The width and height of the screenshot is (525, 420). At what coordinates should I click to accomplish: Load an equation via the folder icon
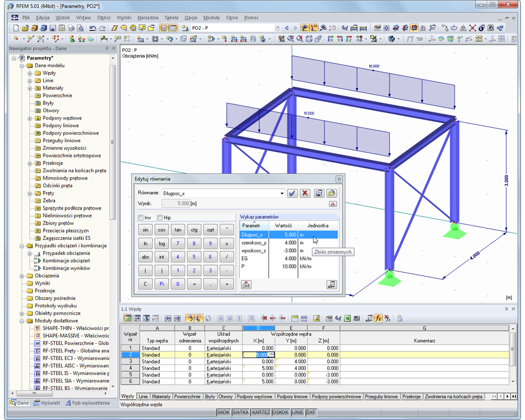pos(331,193)
